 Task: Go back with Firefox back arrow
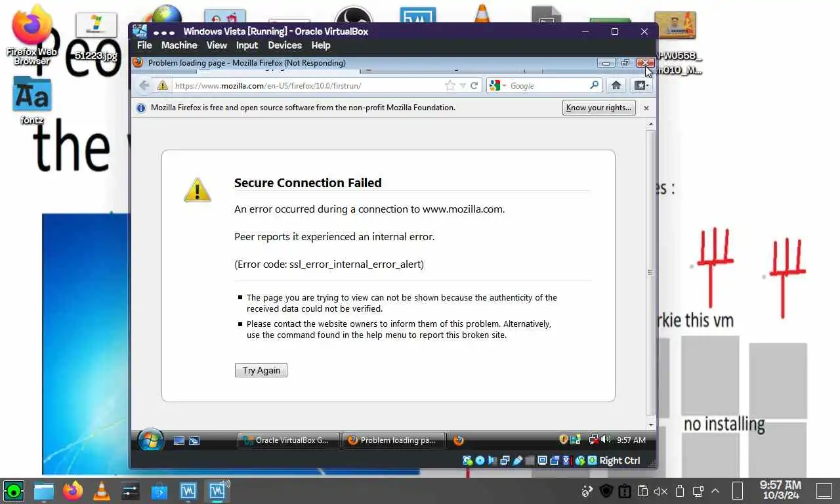(x=144, y=85)
